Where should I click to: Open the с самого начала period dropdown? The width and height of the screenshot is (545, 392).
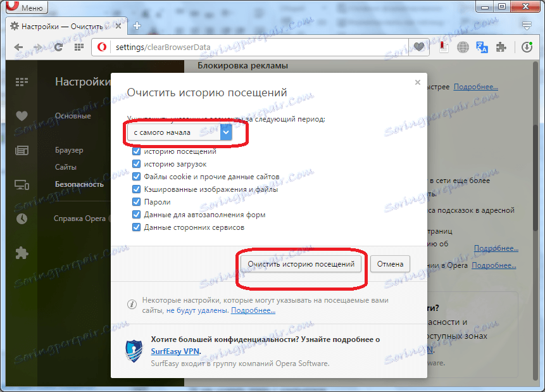(x=179, y=132)
